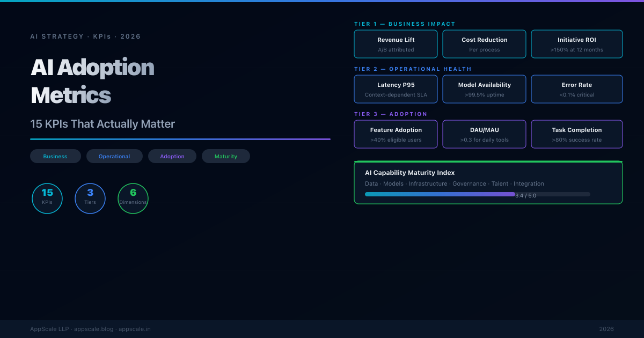644x338 pixels.
Task: Click the appscale.blog footer link
Action: coord(94,329)
